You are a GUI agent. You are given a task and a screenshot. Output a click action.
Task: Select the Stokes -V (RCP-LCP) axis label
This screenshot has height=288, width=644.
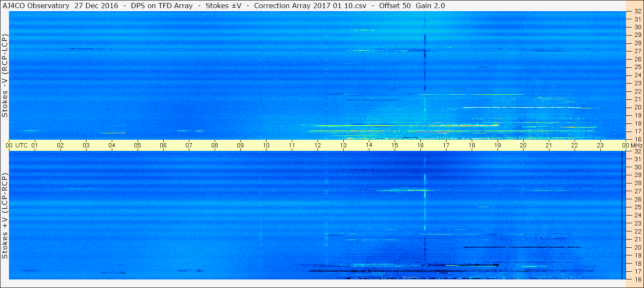click(x=5, y=76)
